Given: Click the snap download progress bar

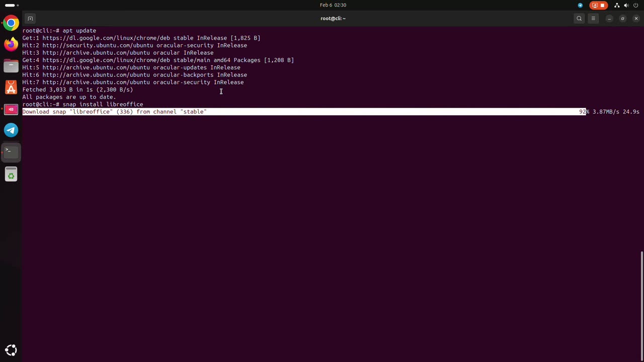Looking at the screenshot, I should tap(331, 112).
